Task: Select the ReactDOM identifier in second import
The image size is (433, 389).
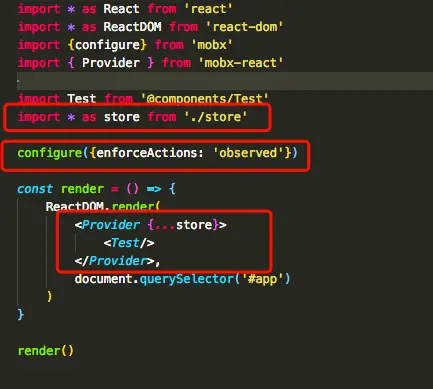Action: click(132, 27)
